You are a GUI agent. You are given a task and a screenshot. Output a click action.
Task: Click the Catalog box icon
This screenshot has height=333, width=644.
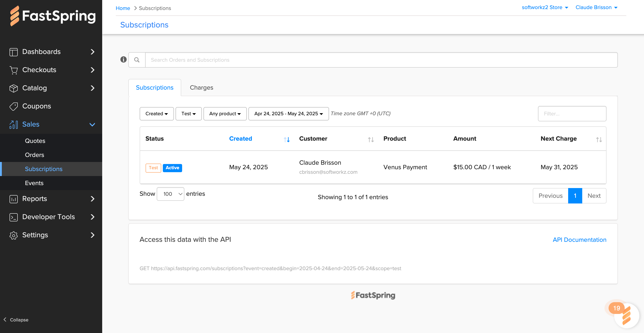(13, 88)
